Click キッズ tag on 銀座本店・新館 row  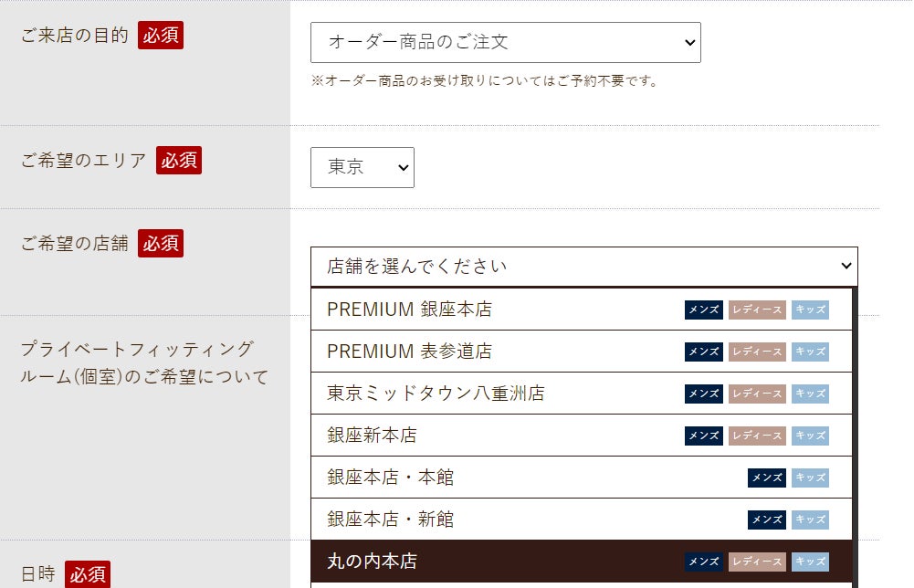[x=810, y=520]
